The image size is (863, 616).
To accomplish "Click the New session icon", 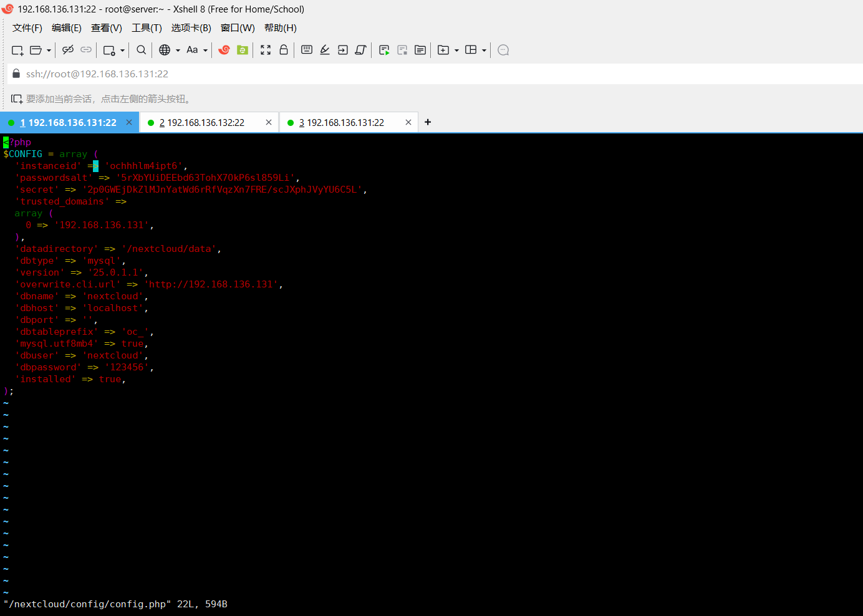I will click(x=17, y=50).
